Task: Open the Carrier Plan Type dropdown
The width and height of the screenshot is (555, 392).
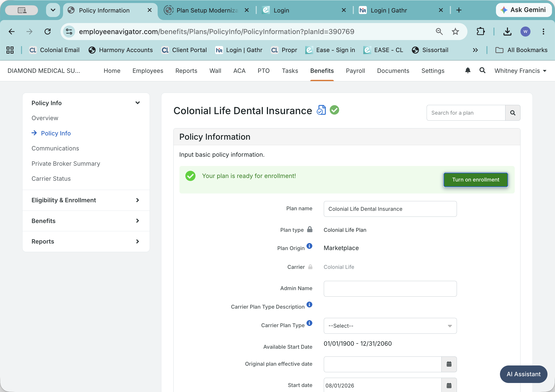Action: (x=390, y=326)
